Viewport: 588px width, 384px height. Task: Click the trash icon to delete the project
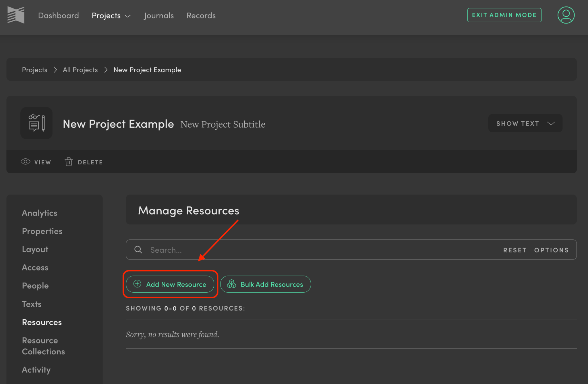tap(69, 162)
